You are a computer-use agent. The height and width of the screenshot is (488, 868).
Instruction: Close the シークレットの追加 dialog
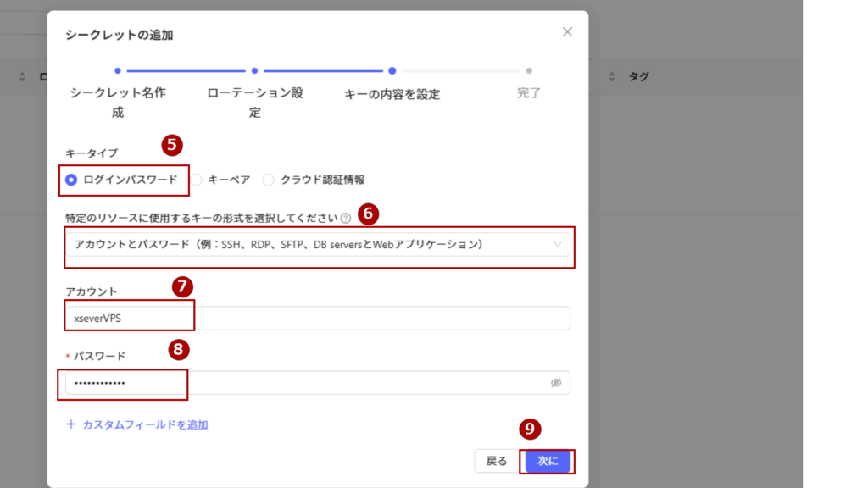pos(567,32)
